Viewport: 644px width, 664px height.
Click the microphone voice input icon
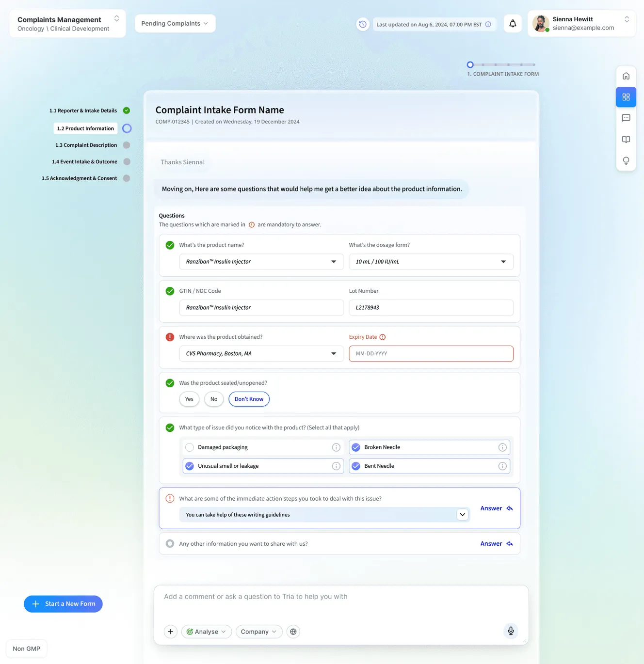511,631
